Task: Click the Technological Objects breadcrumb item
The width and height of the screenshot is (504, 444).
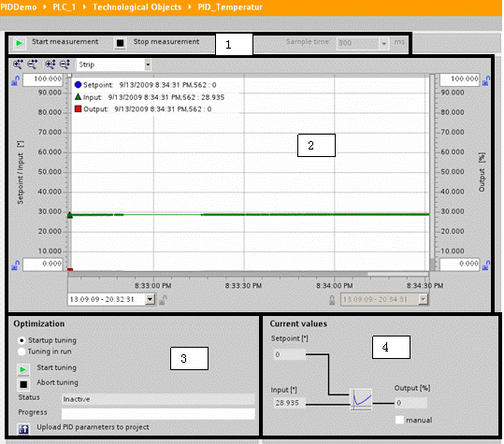Action: [x=137, y=7]
